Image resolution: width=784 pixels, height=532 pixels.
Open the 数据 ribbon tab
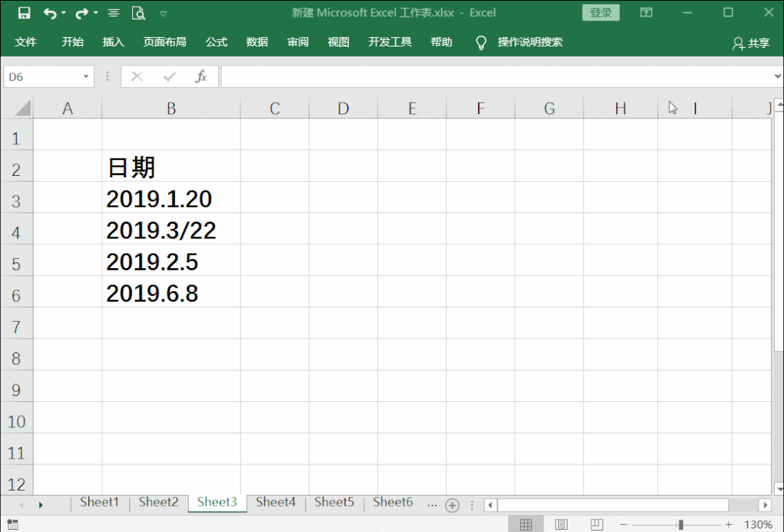(x=257, y=42)
